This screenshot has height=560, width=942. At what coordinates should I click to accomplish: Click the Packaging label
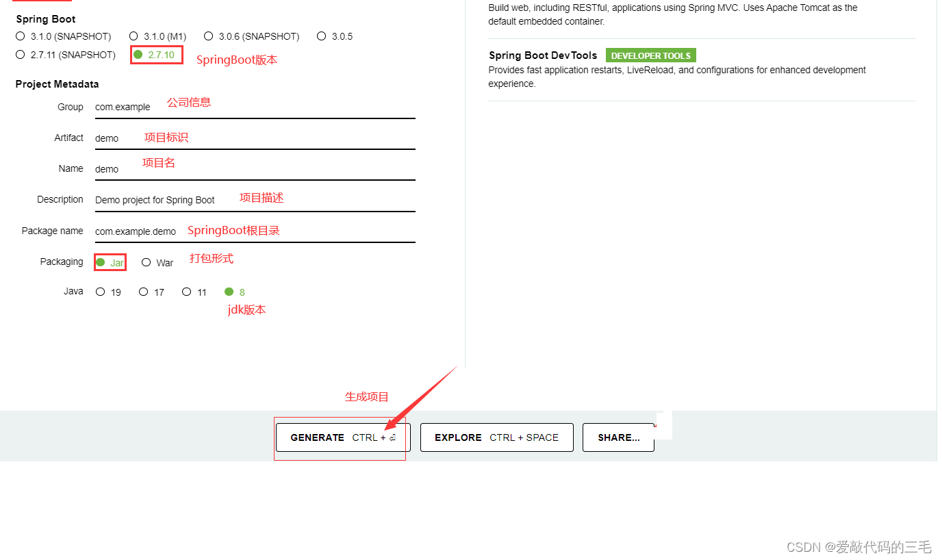(x=62, y=262)
